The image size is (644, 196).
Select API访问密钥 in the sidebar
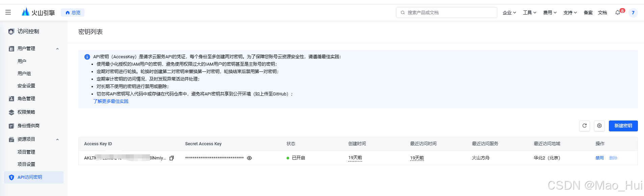pos(34,177)
